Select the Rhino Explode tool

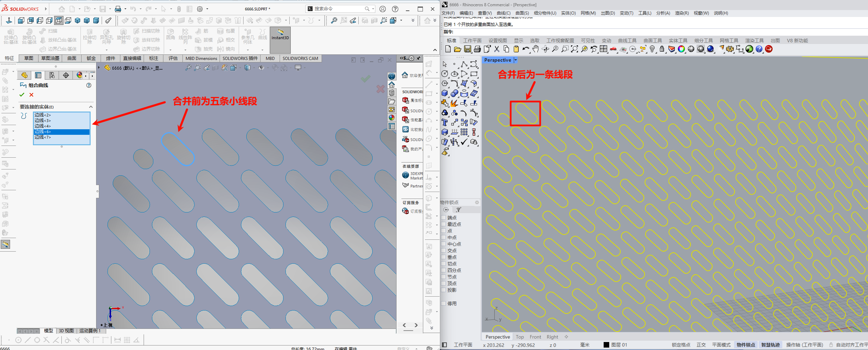[x=454, y=103]
